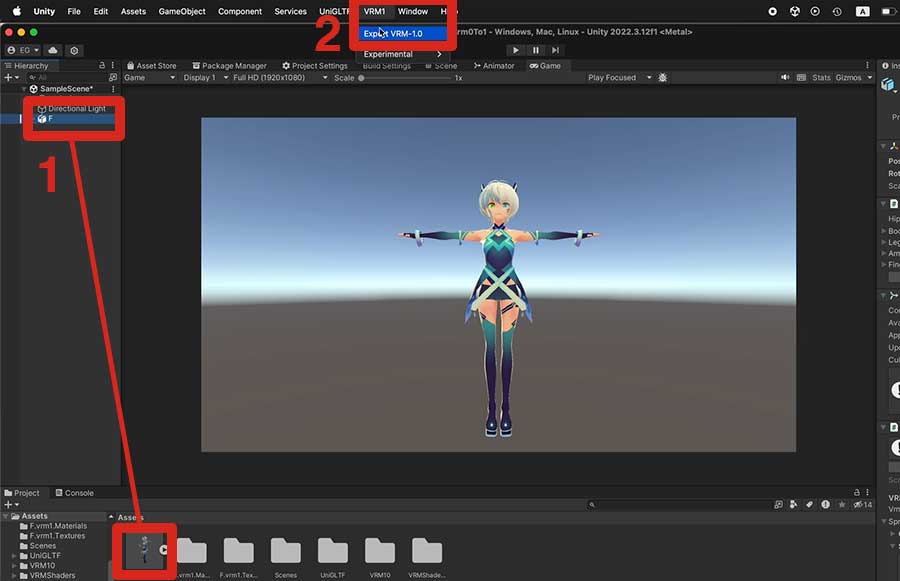
Task: Select Directional Light in the Hierarchy
Action: tap(71, 109)
